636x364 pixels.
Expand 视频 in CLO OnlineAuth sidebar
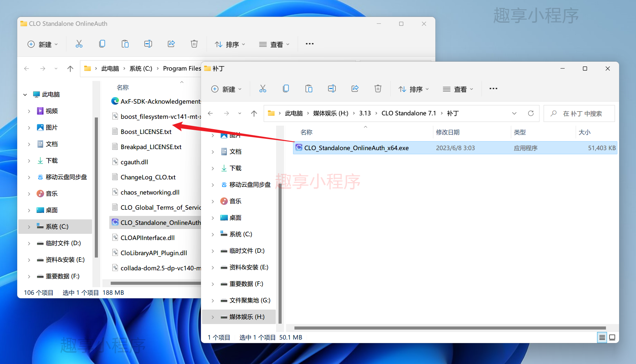point(29,111)
